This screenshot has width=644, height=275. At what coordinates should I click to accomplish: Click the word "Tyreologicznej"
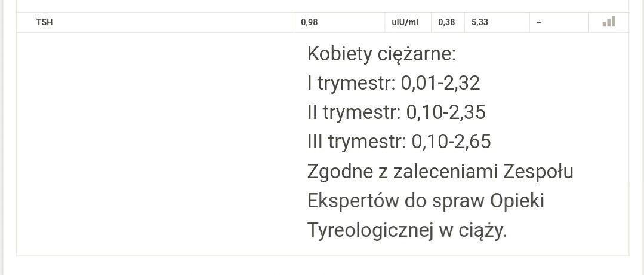pos(370,230)
